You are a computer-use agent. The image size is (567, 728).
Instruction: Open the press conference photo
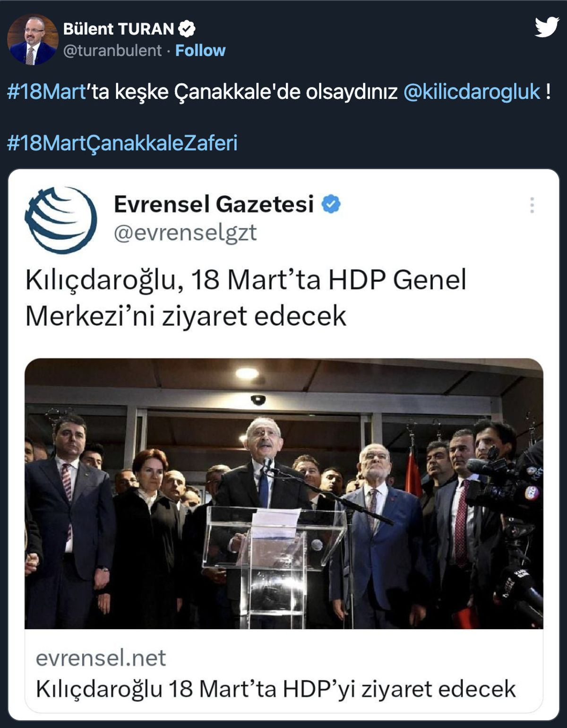[284, 494]
